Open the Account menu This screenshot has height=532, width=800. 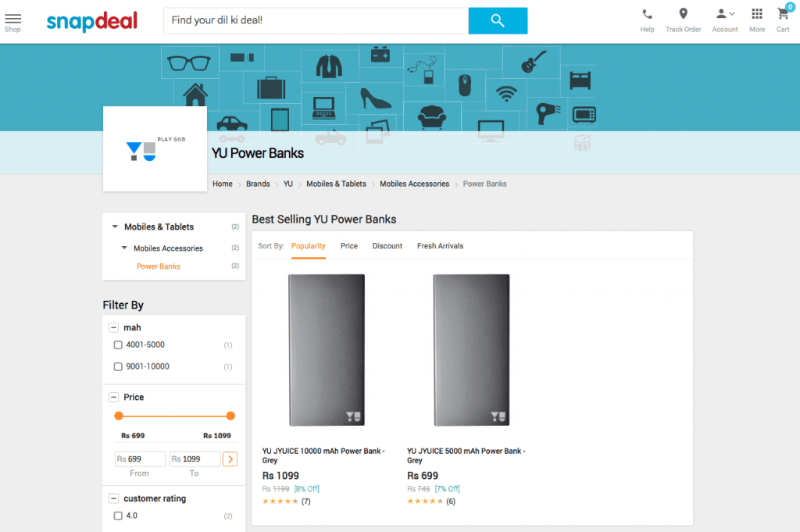[725, 21]
